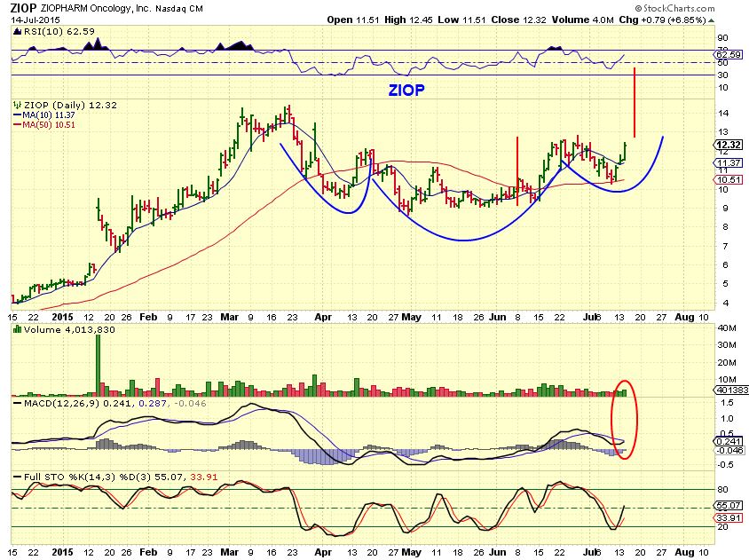Click the 62.59 RSI value tag on right axis

point(729,54)
